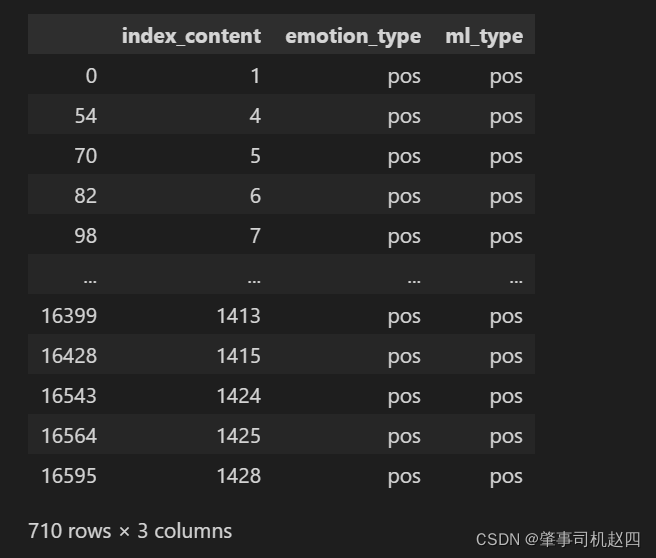Click emotion_type cell in row 54

click(x=404, y=116)
